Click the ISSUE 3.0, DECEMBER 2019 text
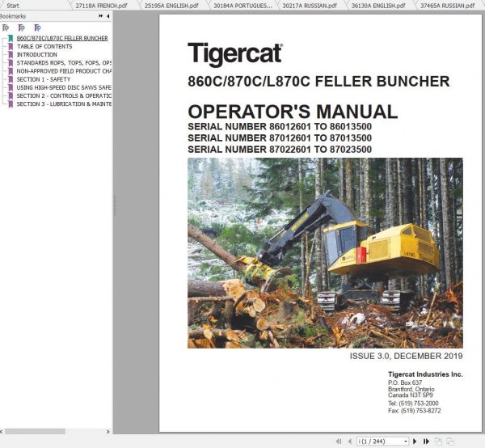 [406, 356]
